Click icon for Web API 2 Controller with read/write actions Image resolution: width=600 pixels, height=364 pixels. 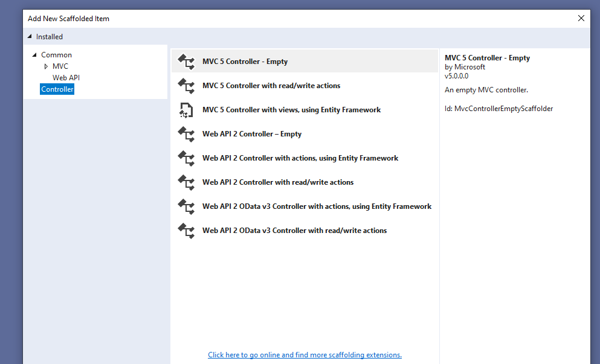(186, 182)
